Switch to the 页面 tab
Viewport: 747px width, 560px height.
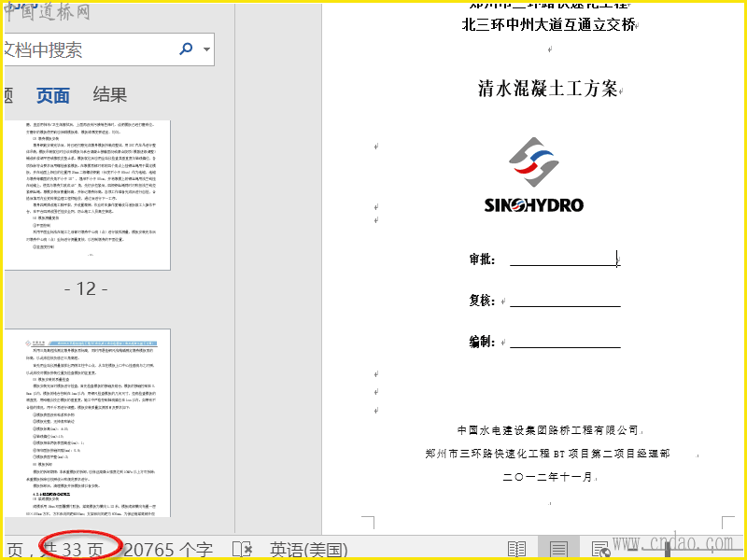53,95
